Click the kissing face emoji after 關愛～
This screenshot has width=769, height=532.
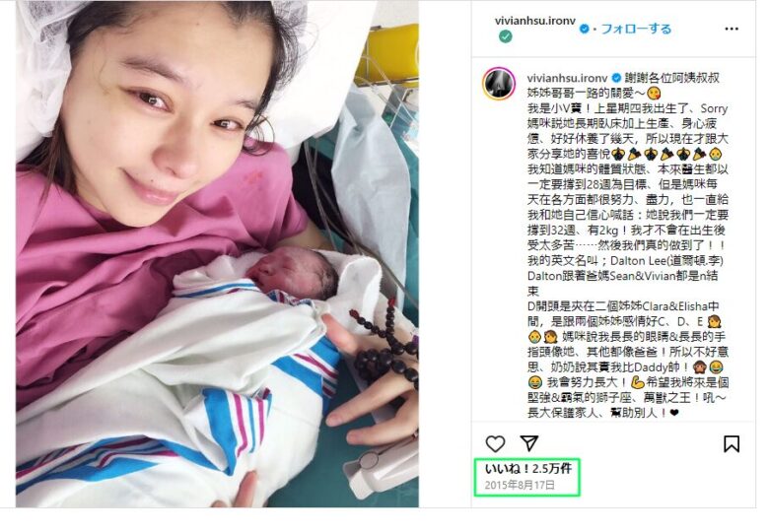pyautogui.click(x=654, y=93)
